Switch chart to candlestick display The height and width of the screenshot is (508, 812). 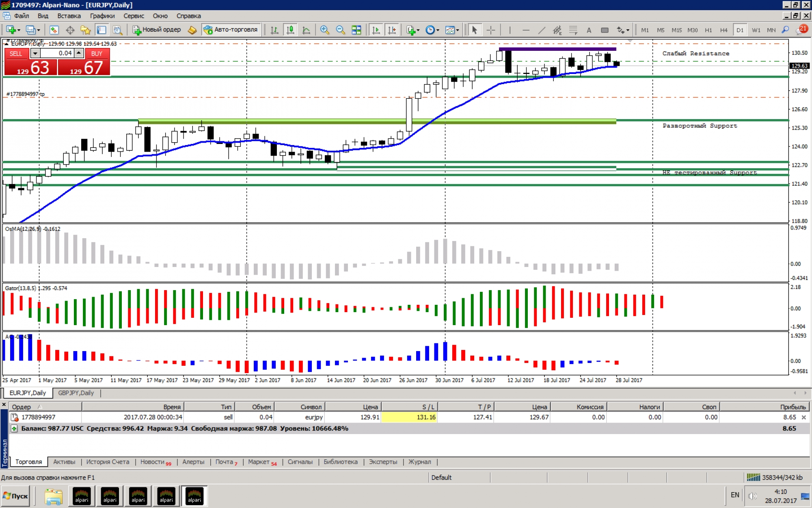[x=290, y=30]
